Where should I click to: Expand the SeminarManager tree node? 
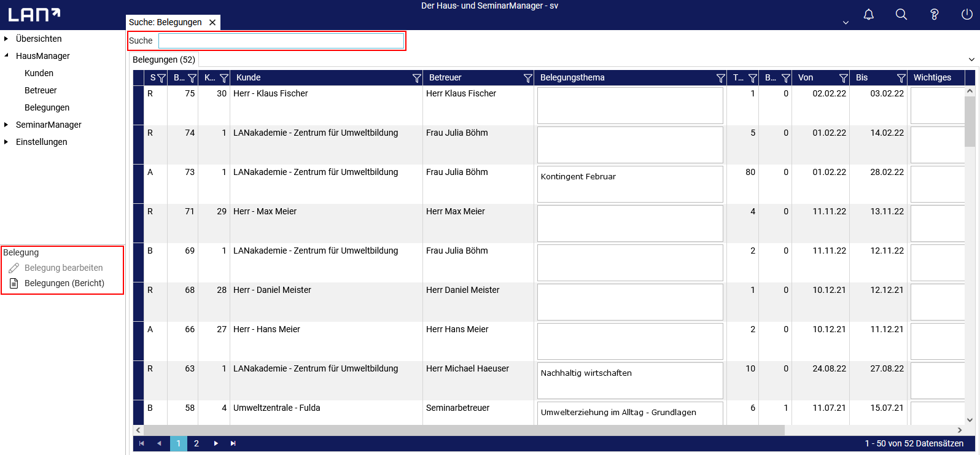pos(6,125)
